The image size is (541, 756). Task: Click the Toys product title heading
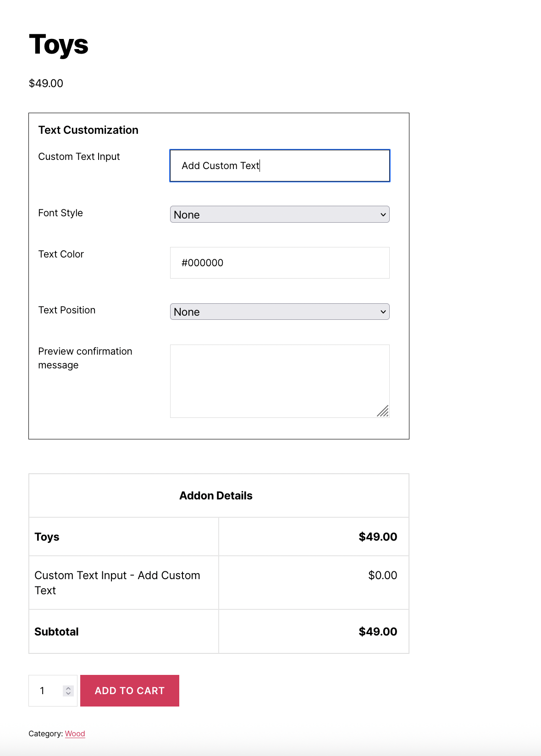point(59,45)
